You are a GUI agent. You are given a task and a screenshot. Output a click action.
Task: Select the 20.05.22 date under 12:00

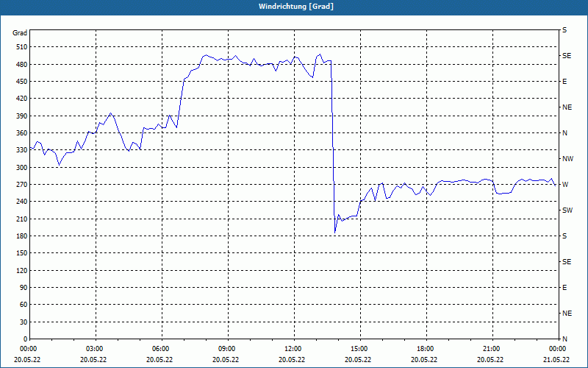coord(292,360)
